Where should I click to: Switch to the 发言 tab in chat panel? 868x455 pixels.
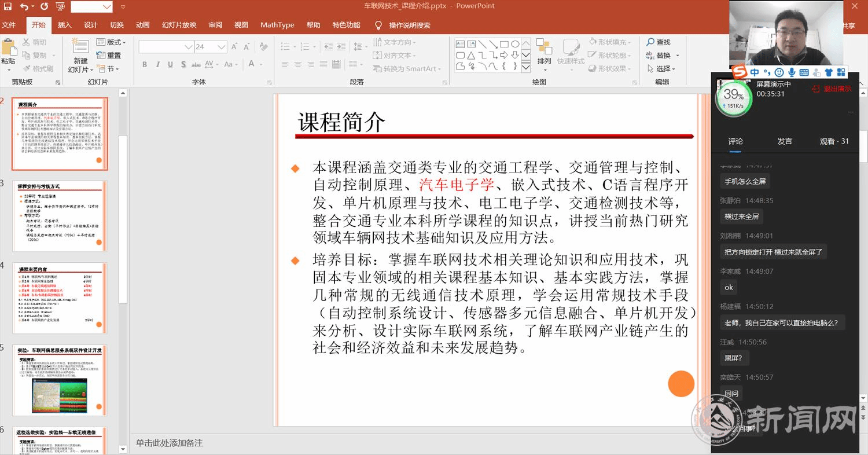point(785,141)
